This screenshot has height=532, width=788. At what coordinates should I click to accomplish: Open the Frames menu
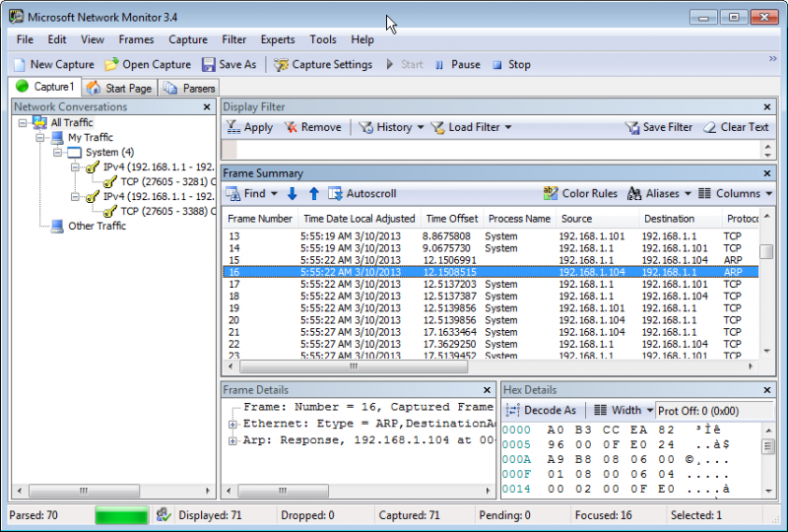[136, 39]
